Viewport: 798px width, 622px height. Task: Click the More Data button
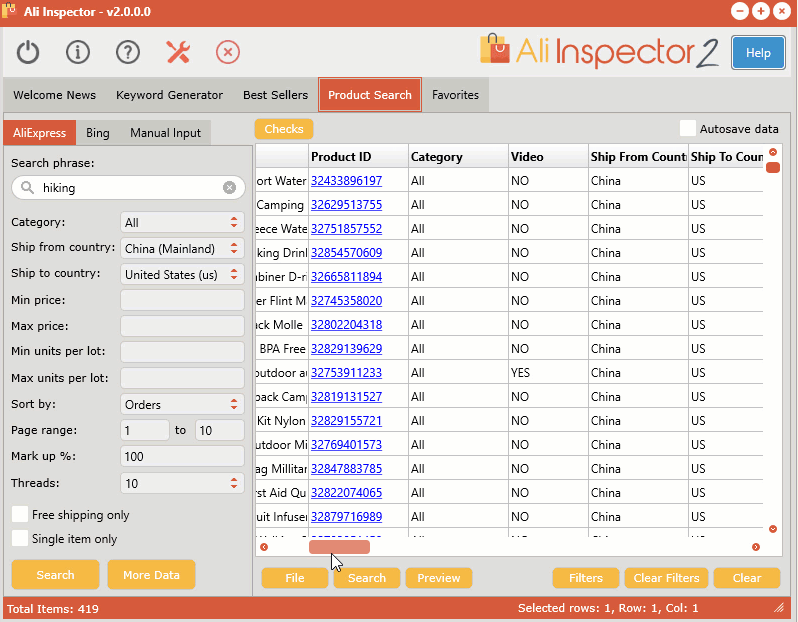point(152,575)
